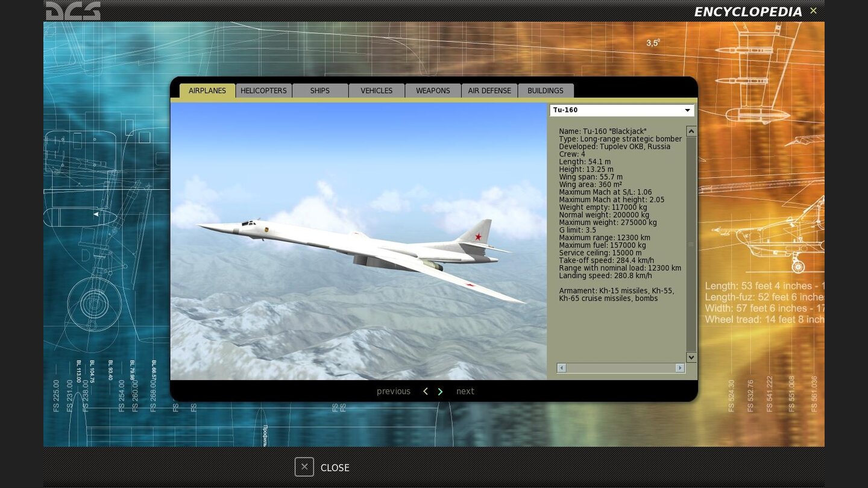The image size is (868, 488).
Task: Click the horizontal scroll right arrow
Action: [x=680, y=368]
